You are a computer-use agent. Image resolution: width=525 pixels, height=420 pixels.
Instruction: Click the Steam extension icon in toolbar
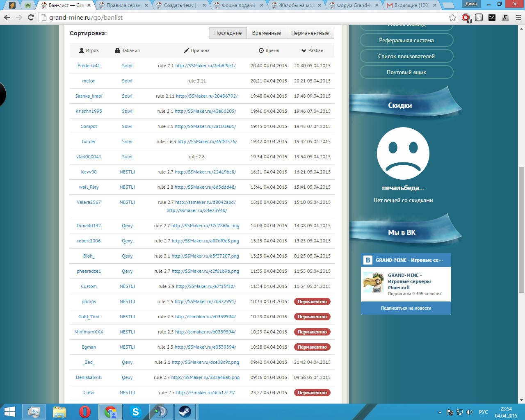(x=492, y=18)
